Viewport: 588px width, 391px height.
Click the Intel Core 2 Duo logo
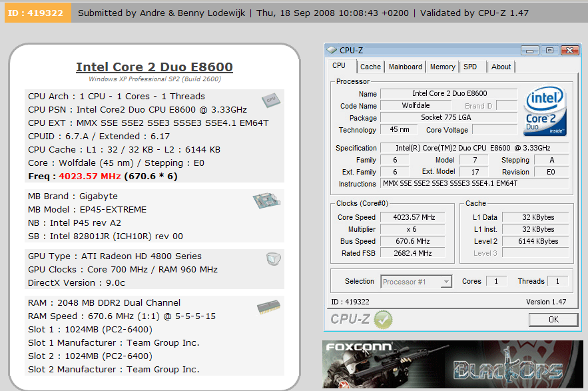pos(545,111)
